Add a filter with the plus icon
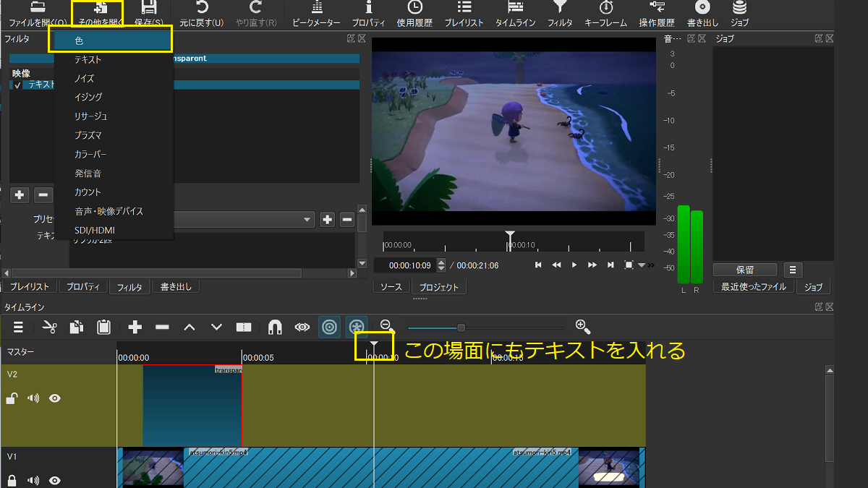868x488 pixels. [19, 194]
